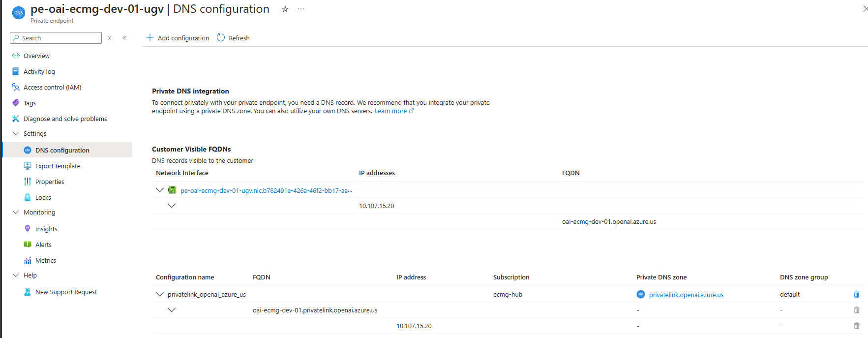Open Overview in the sidebar
Image resolution: width=868 pixels, height=338 pixels.
pyautogui.click(x=36, y=56)
